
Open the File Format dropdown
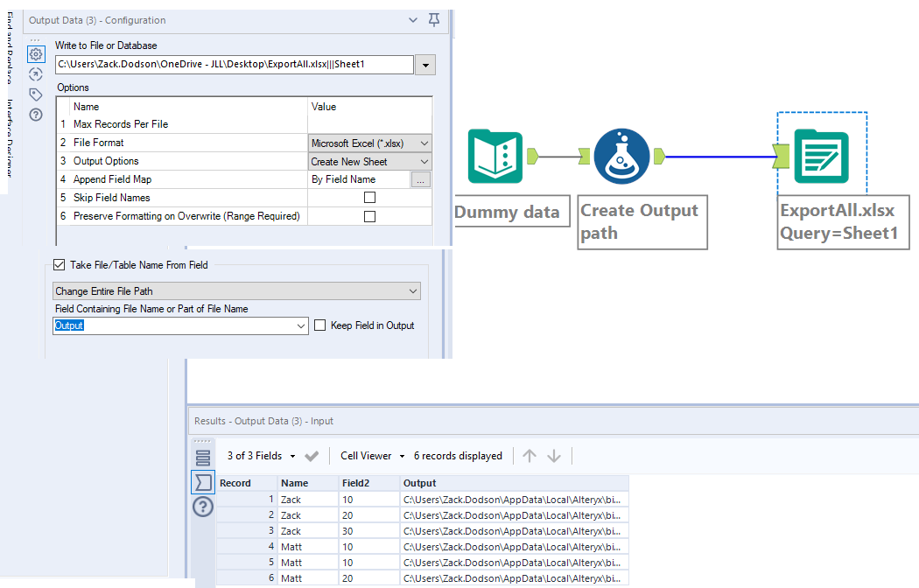pyautogui.click(x=370, y=143)
